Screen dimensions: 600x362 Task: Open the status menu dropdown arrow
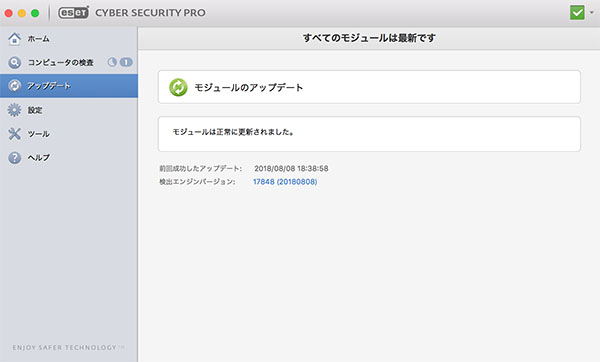592,13
